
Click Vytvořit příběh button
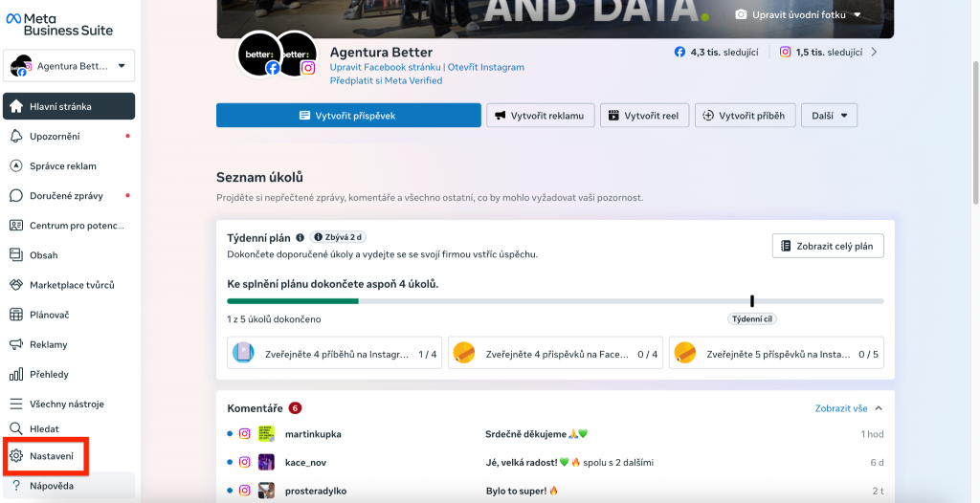(745, 116)
